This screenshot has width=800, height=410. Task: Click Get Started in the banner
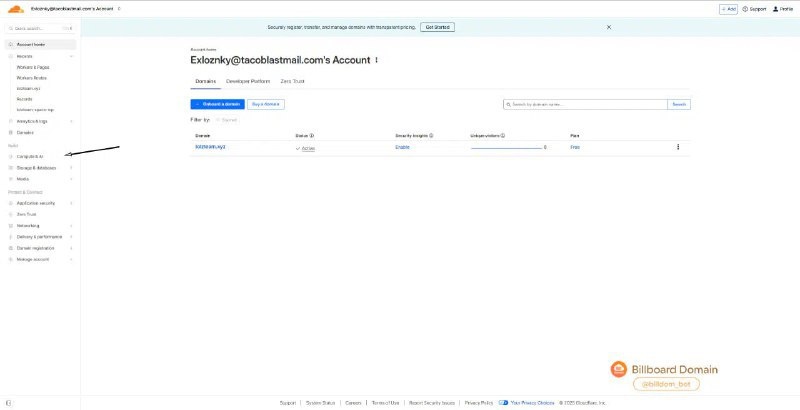(x=437, y=27)
